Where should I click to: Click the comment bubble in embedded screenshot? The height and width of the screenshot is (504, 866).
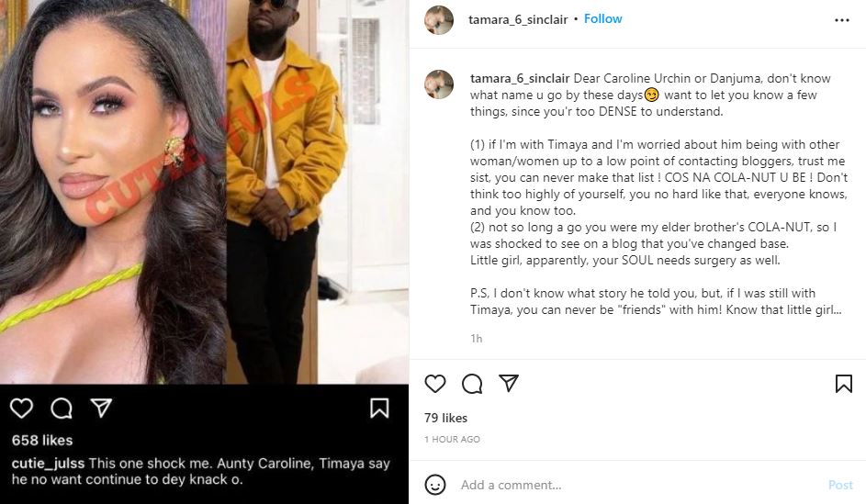(x=62, y=408)
